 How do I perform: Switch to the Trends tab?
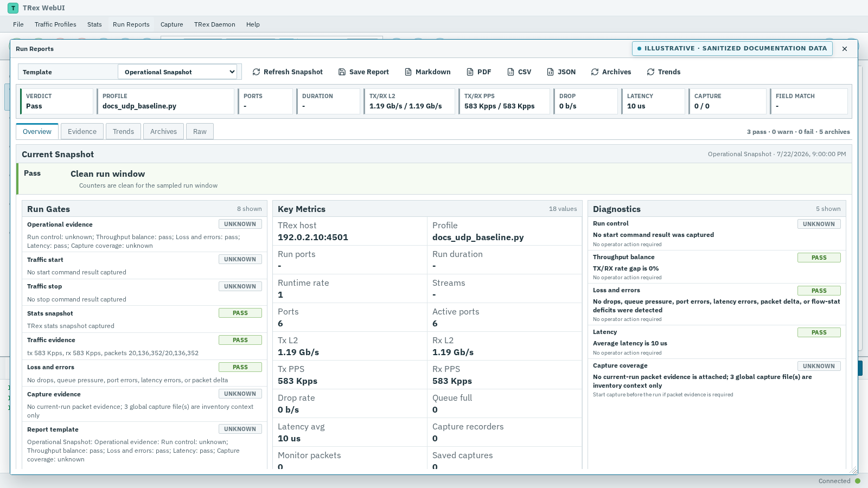[x=124, y=132]
